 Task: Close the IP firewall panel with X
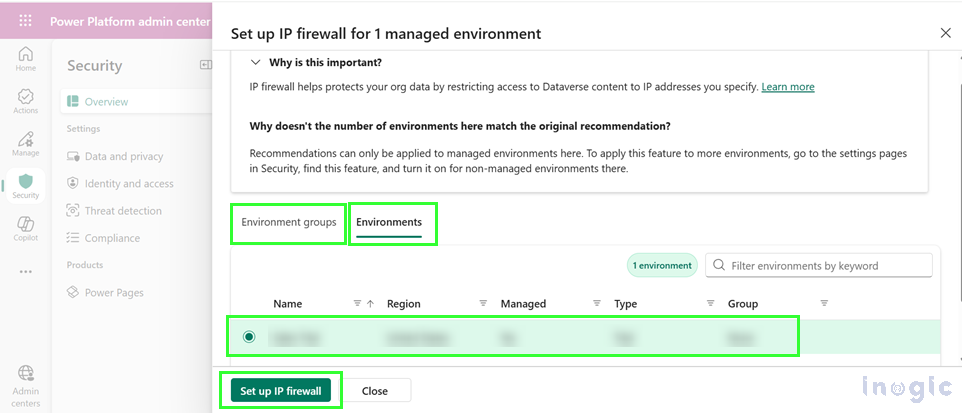tap(945, 33)
